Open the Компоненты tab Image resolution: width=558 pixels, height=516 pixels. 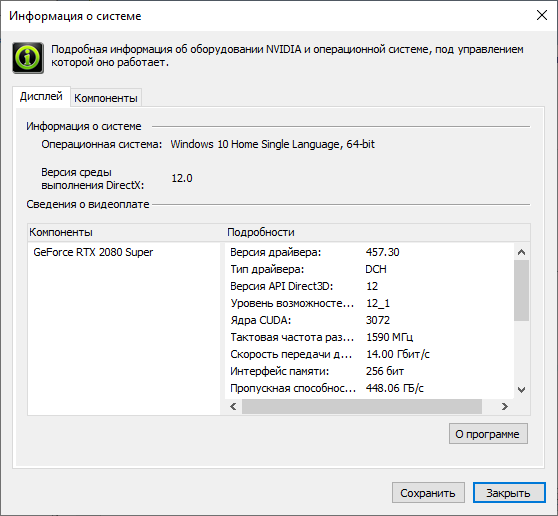coord(106,98)
